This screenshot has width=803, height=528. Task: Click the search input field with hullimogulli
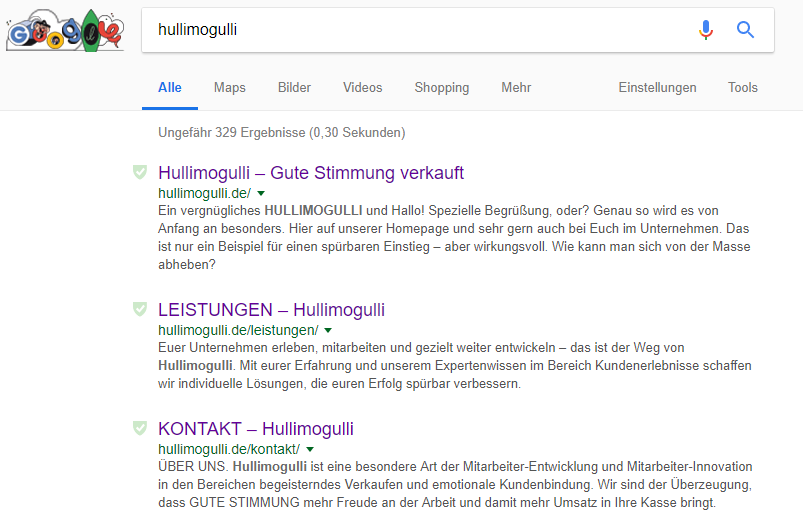[420, 30]
